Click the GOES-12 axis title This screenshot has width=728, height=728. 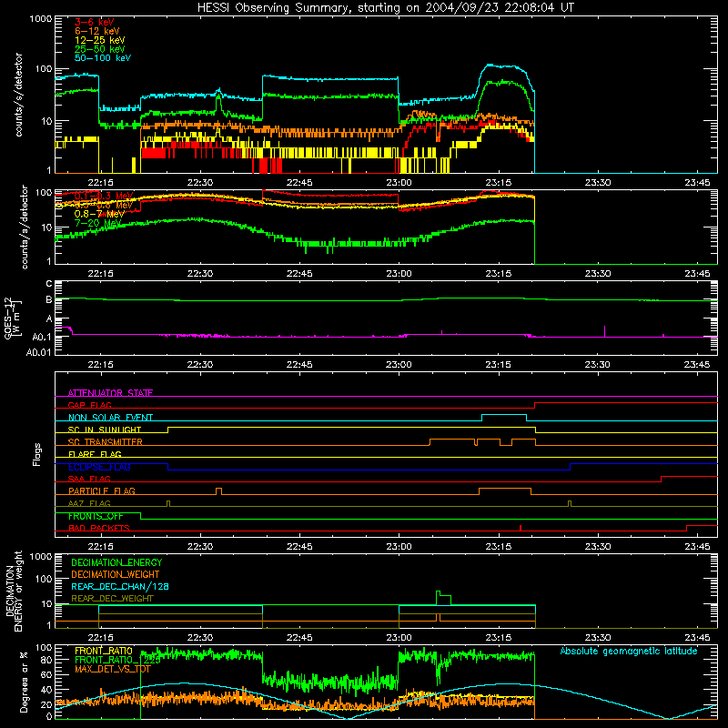coord(13,318)
